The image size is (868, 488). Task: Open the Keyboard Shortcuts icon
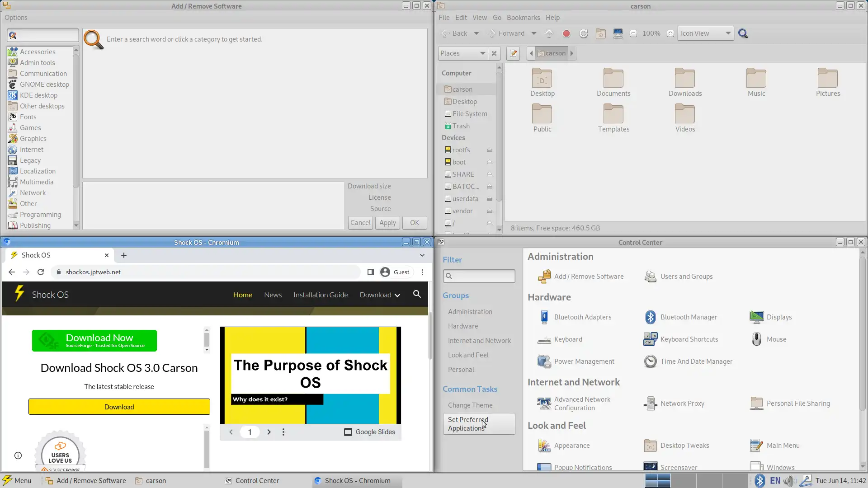651,338
